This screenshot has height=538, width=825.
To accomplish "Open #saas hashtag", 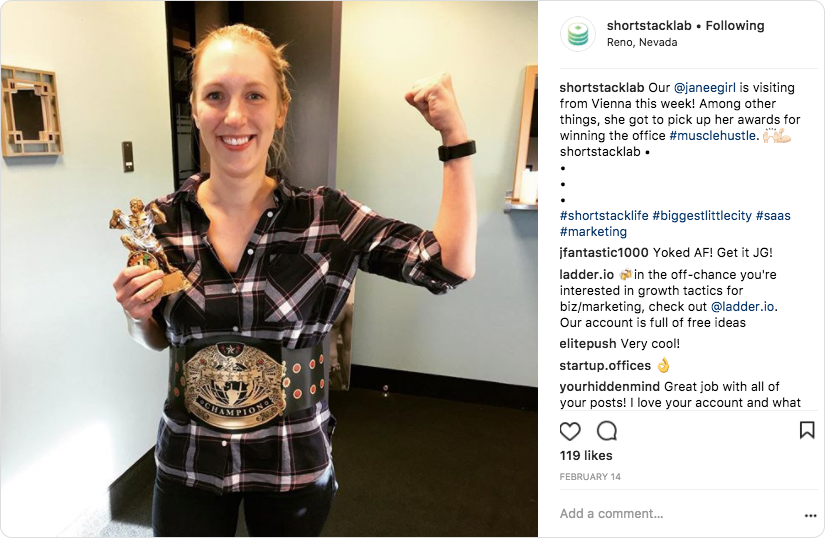I will pyautogui.click(x=773, y=215).
